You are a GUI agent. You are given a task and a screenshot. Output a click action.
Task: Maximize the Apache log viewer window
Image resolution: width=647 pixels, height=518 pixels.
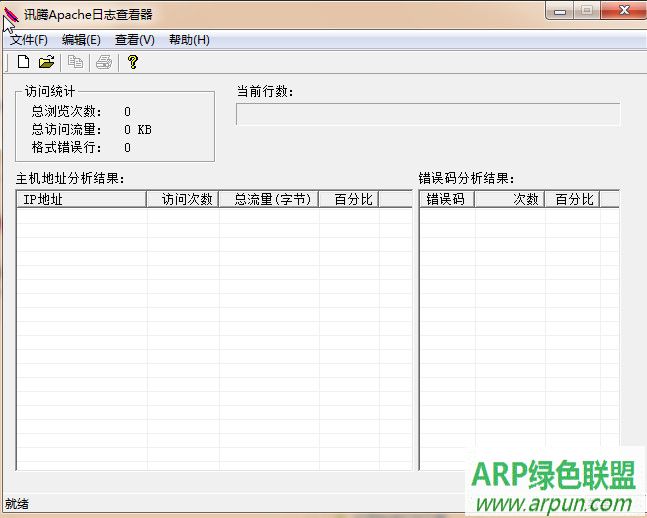585,11
